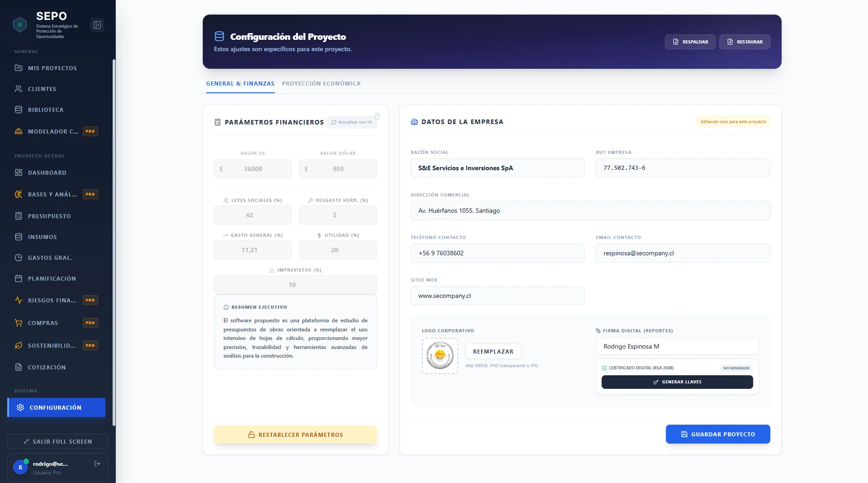868x483 pixels.
Task: Select the General & Finanzas tab
Action: coord(240,83)
